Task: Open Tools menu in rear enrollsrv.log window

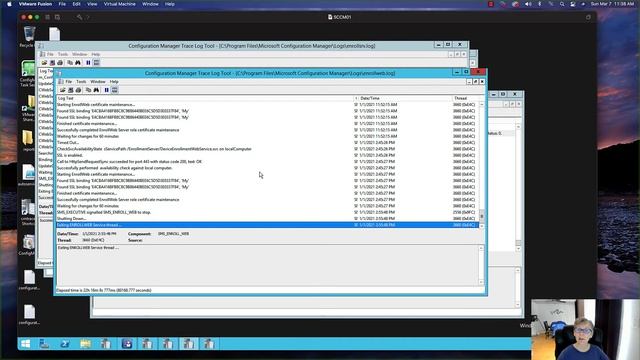Action: pos(63,54)
